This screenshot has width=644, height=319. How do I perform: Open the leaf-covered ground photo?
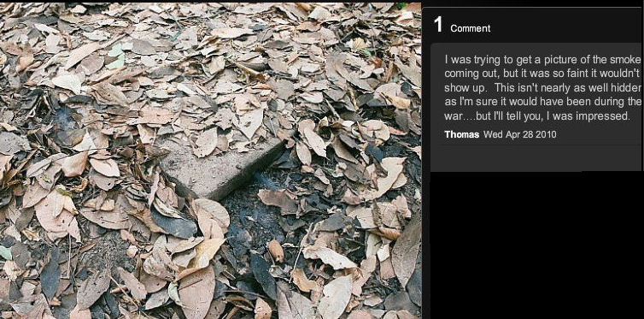click(210, 160)
